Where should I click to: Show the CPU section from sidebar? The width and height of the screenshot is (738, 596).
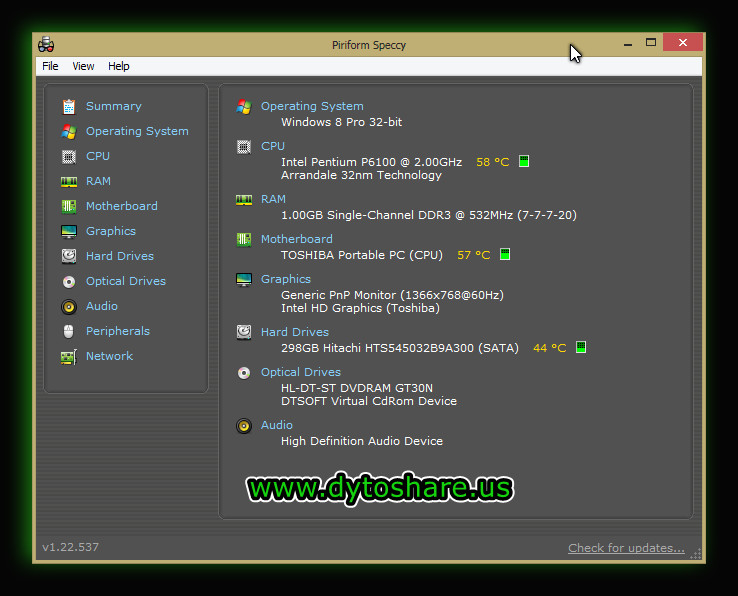pyautogui.click(x=97, y=156)
